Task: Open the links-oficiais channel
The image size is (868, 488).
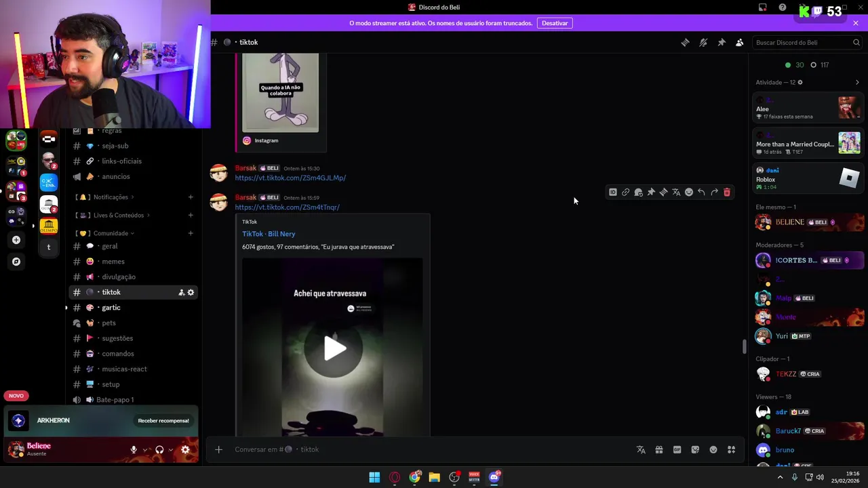Action: (x=133, y=161)
